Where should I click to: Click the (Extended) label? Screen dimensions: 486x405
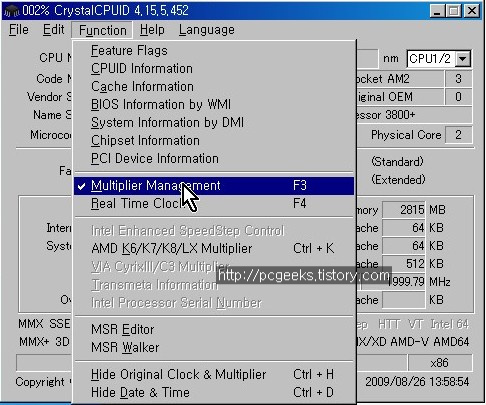[398, 180]
